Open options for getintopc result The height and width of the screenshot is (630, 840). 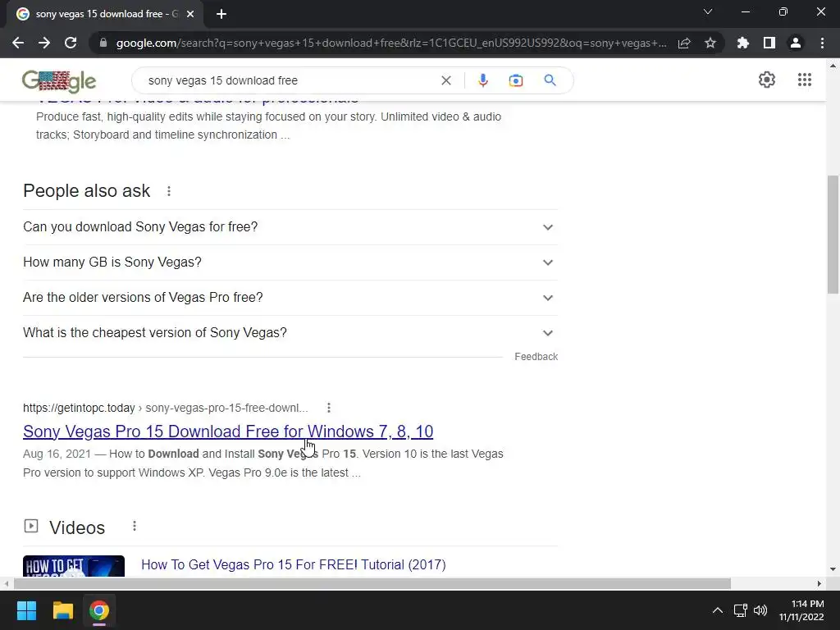(x=329, y=408)
